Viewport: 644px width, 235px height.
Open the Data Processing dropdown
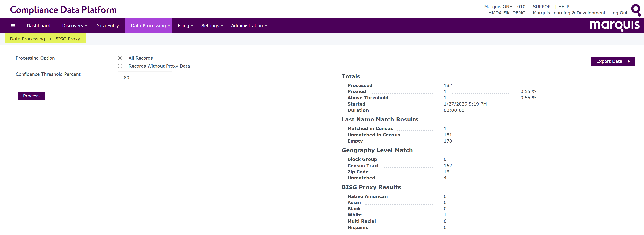[x=150, y=26]
